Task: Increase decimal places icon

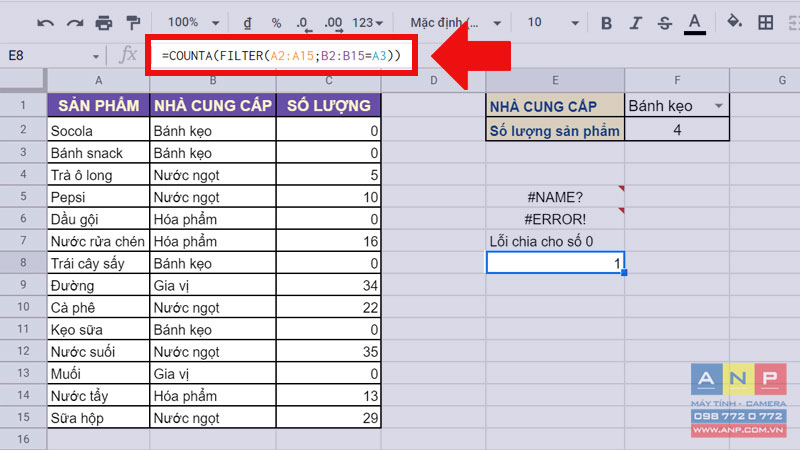Action: click(333, 23)
